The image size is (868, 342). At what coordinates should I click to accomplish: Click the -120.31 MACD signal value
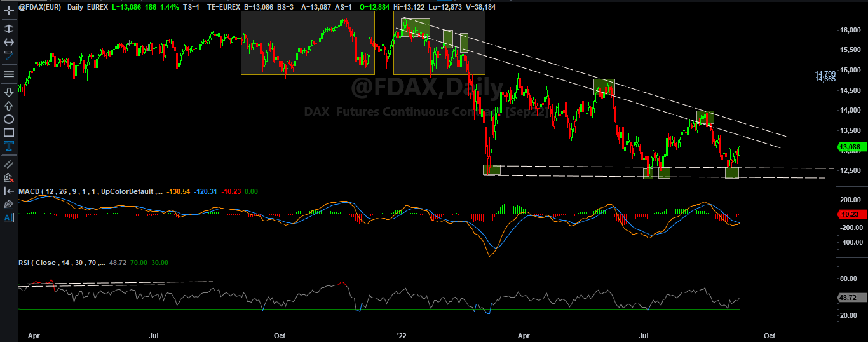pyautogui.click(x=206, y=191)
